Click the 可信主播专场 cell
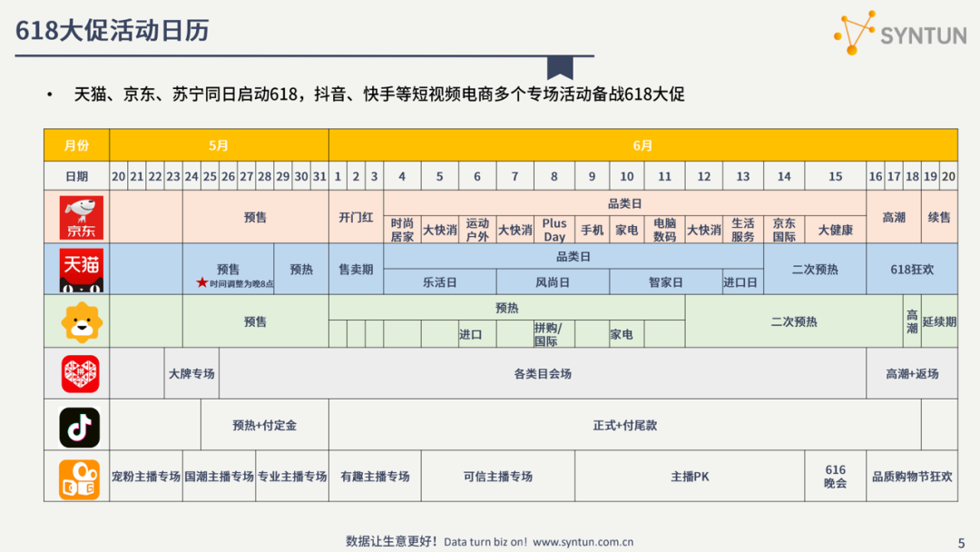The height and width of the screenshot is (552, 980). [x=498, y=477]
